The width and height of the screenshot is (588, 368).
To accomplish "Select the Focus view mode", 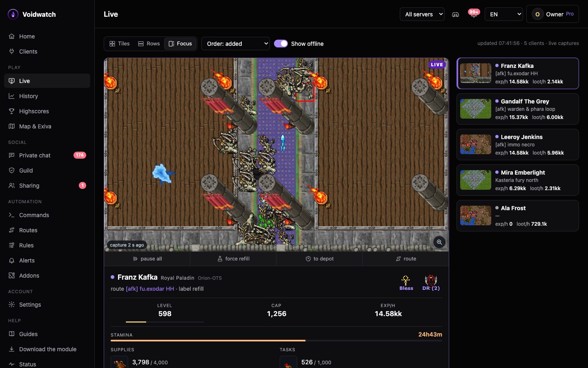I will tap(180, 44).
